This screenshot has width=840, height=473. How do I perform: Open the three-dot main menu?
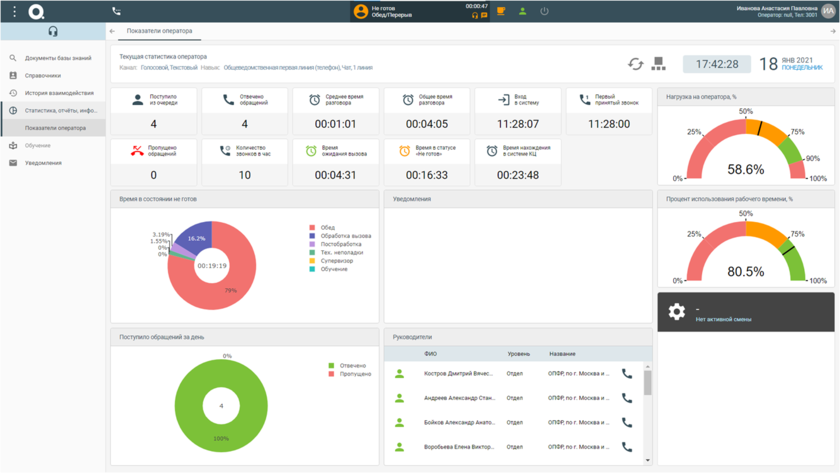coord(14,12)
